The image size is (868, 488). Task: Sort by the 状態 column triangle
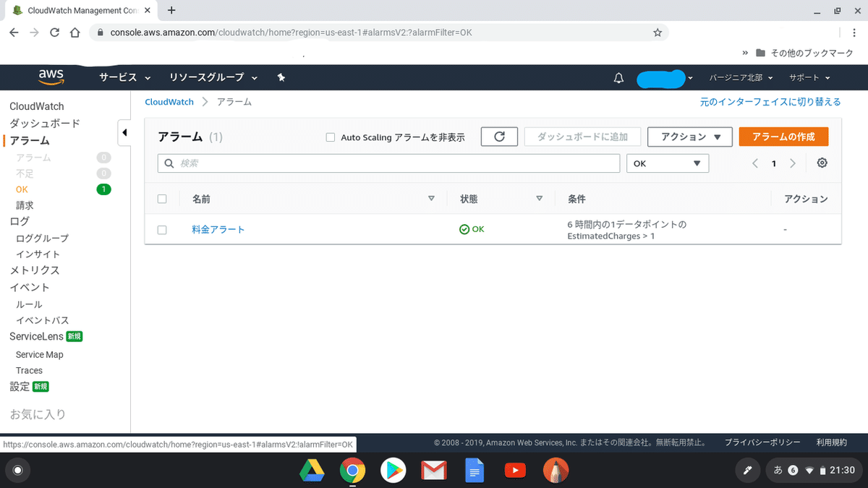tap(539, 199)
